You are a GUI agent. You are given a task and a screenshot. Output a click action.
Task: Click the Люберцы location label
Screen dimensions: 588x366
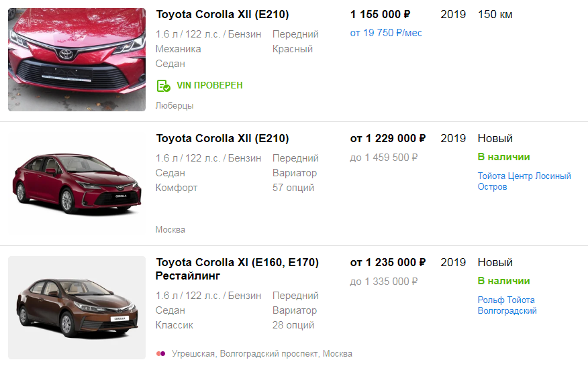pos(175,105)
